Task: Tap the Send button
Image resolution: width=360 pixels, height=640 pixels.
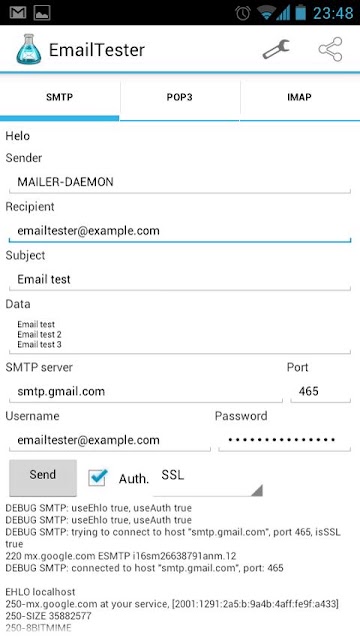Action: click(x=43, y=478)
